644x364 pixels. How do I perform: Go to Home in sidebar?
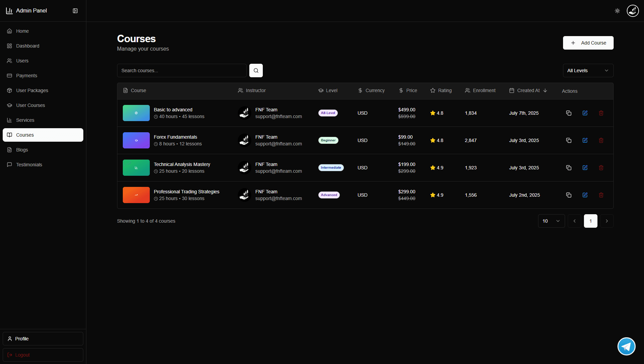pos(43,31)
